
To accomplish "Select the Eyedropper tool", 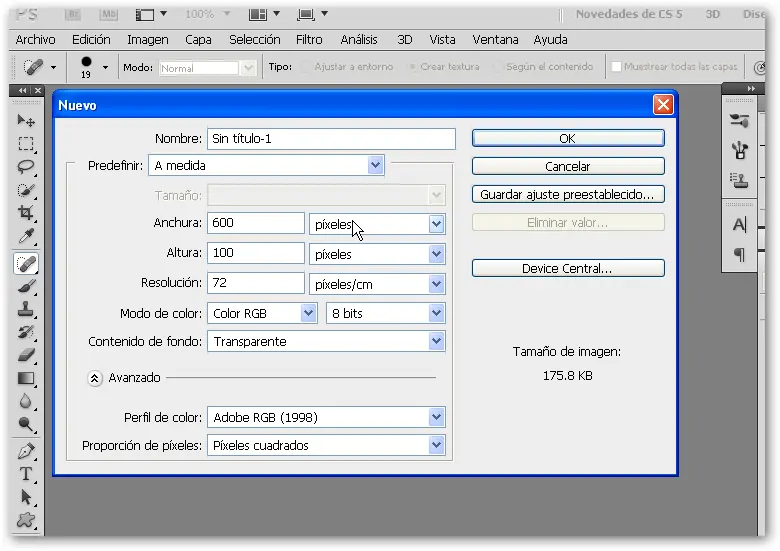I will pos(26,236).
